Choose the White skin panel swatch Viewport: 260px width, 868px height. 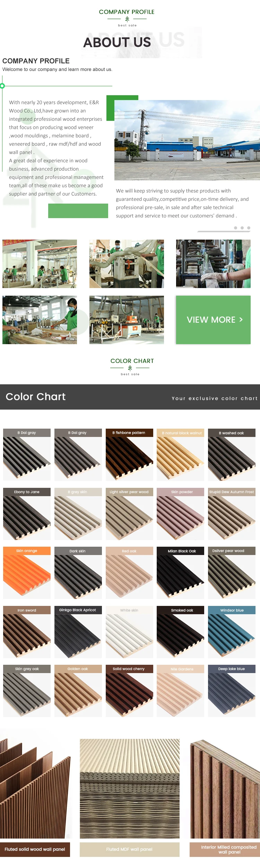[129, 632]
